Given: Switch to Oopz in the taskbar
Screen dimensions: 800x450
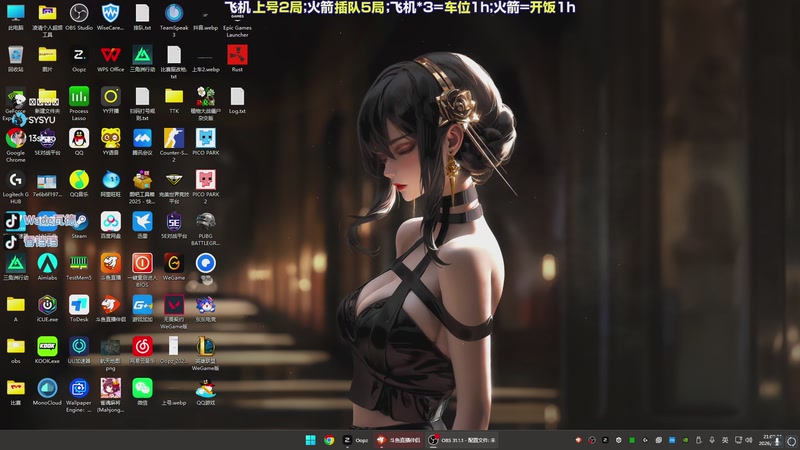Looking at the screenshot, I should [355, 440].
